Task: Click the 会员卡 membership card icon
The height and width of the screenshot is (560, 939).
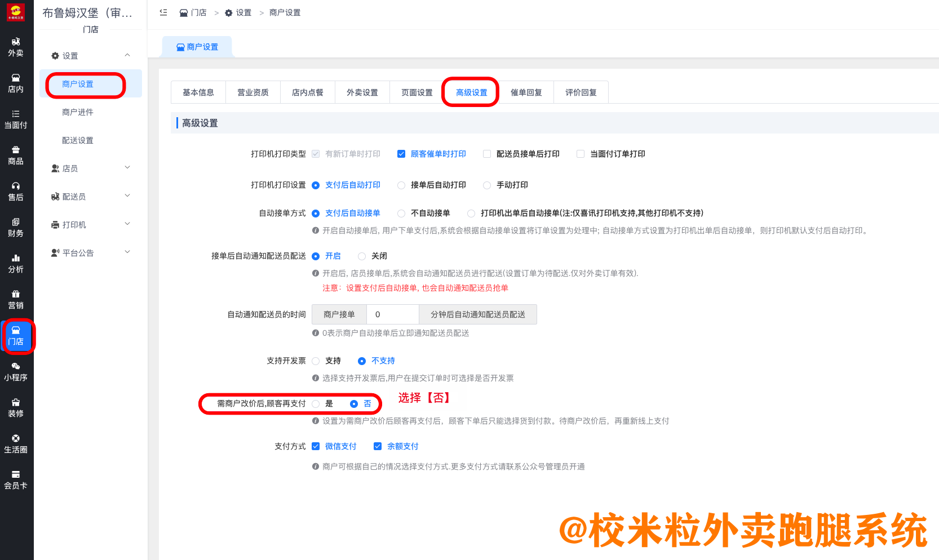Action: pyautogui.click(x=16, y=479)
